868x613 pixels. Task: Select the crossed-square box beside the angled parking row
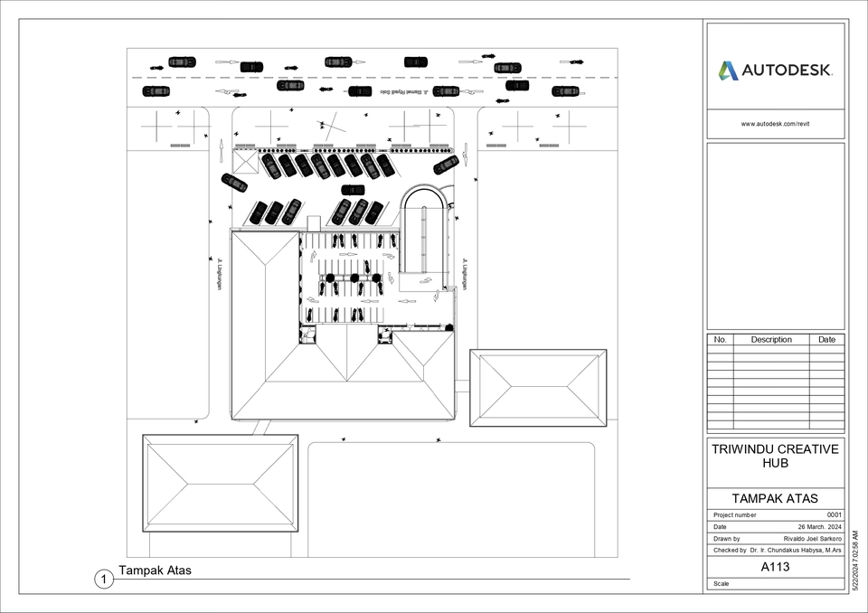point(245,162)
